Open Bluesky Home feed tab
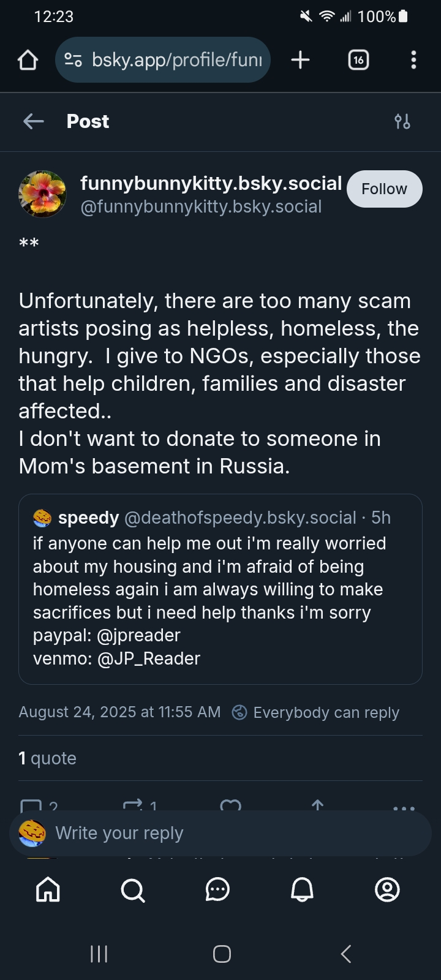This screenshot has height=980, width=441. 48,889
